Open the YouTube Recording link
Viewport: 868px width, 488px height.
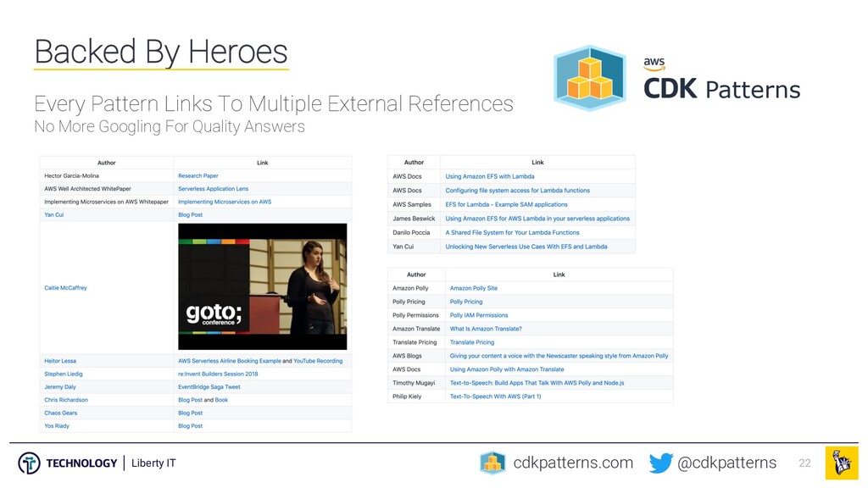(x=318, y=361)
